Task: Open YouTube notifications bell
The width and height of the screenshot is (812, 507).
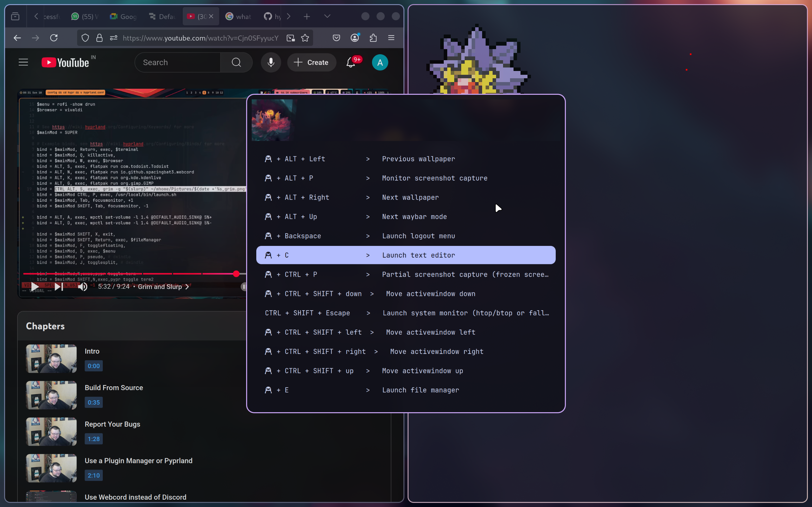Action: click(x=350, y=62)
